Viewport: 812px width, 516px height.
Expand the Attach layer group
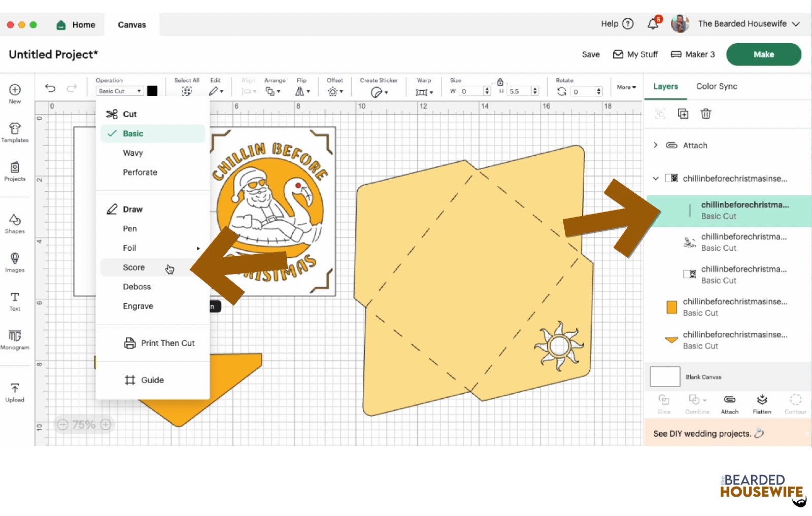656,145
